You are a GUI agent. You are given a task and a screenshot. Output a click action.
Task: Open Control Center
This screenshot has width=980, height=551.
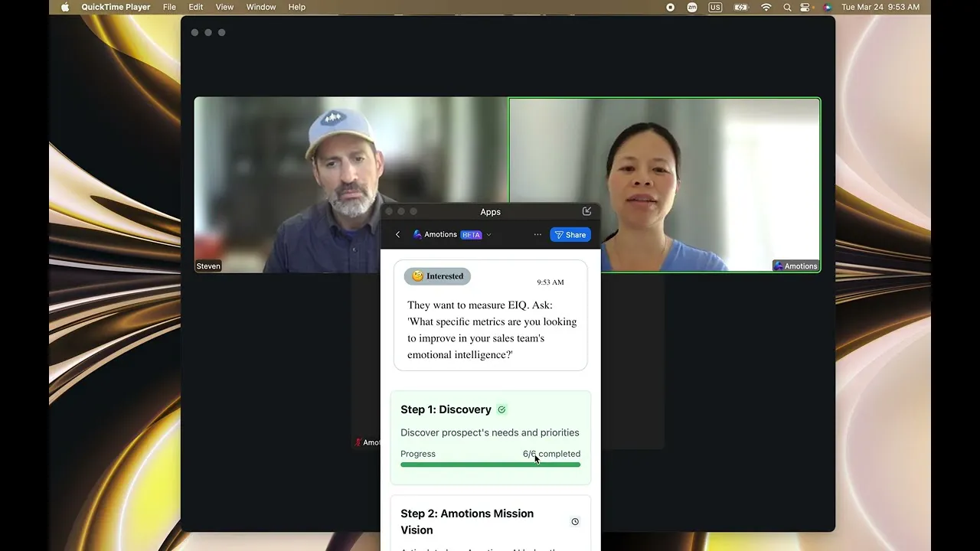pos(805,7)
